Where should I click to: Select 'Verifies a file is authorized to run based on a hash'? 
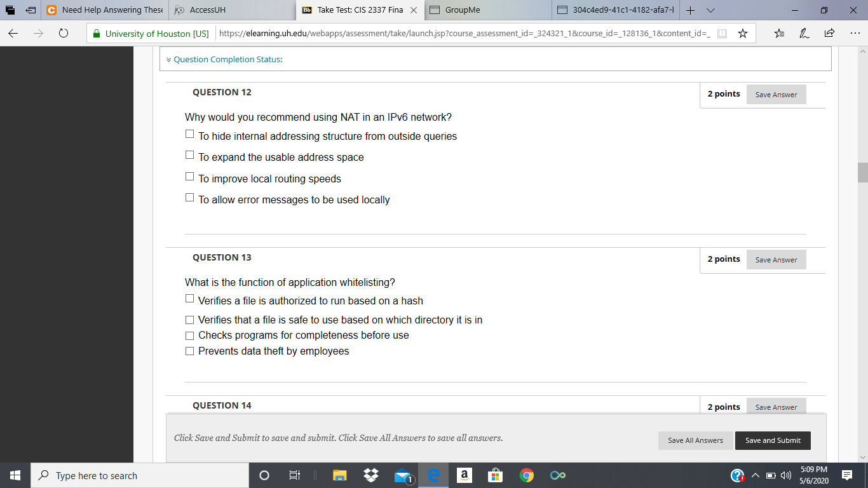189,297
